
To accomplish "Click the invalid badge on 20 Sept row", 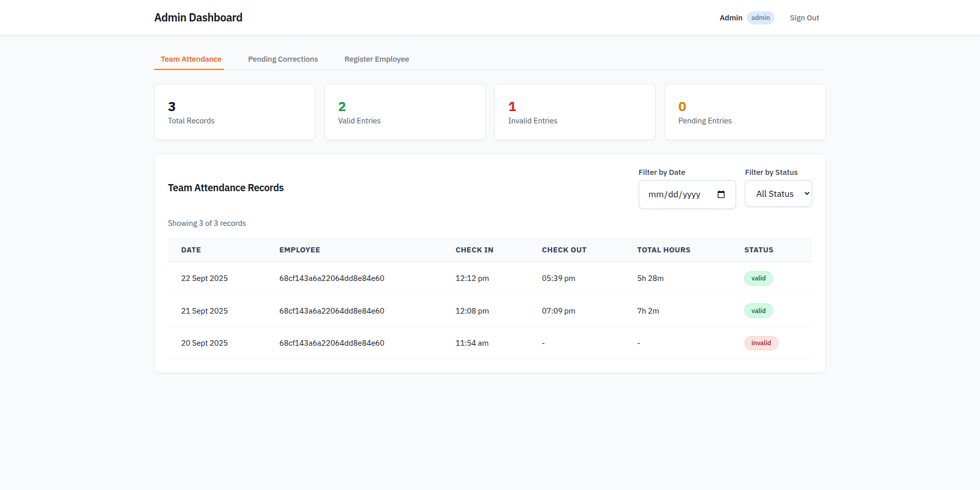I will tap(761, 343).
